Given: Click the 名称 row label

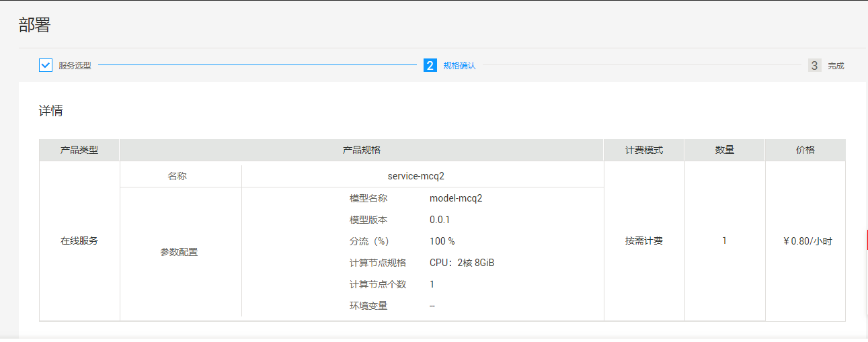Looking at the screenshot, I should point(177,176).
